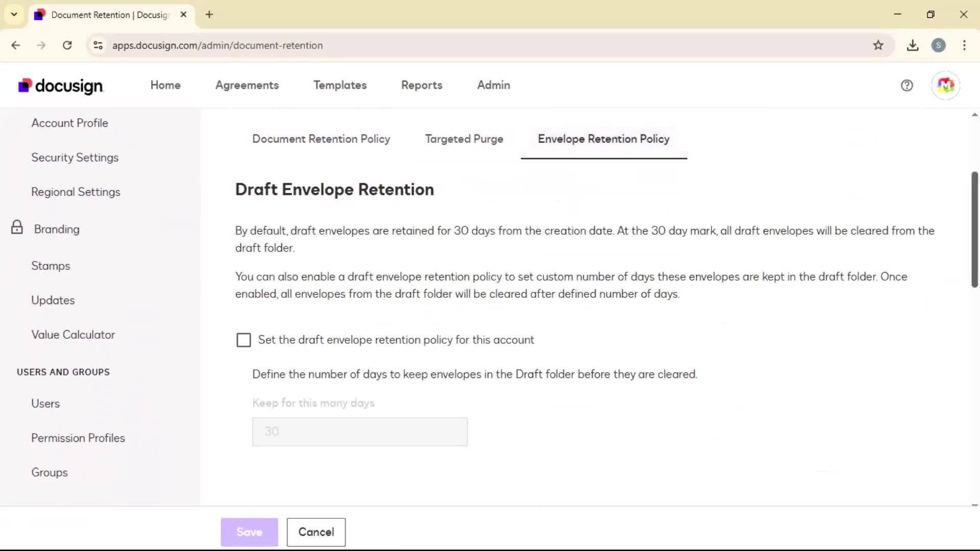Open Admin in top navigation
Screen dimensions: 980x551
pyautogui.click(x=494, y=85)
